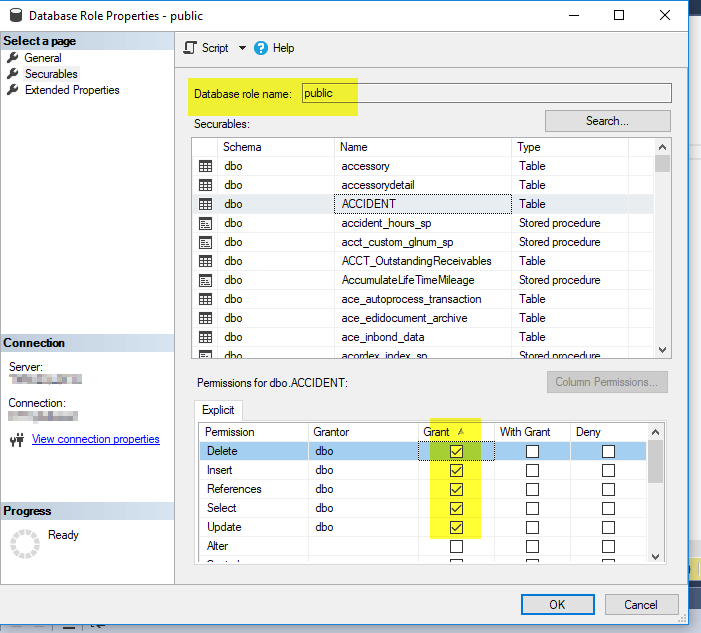
Task: Maximize the Database Role Properties window
Action: tap(619, 15)
